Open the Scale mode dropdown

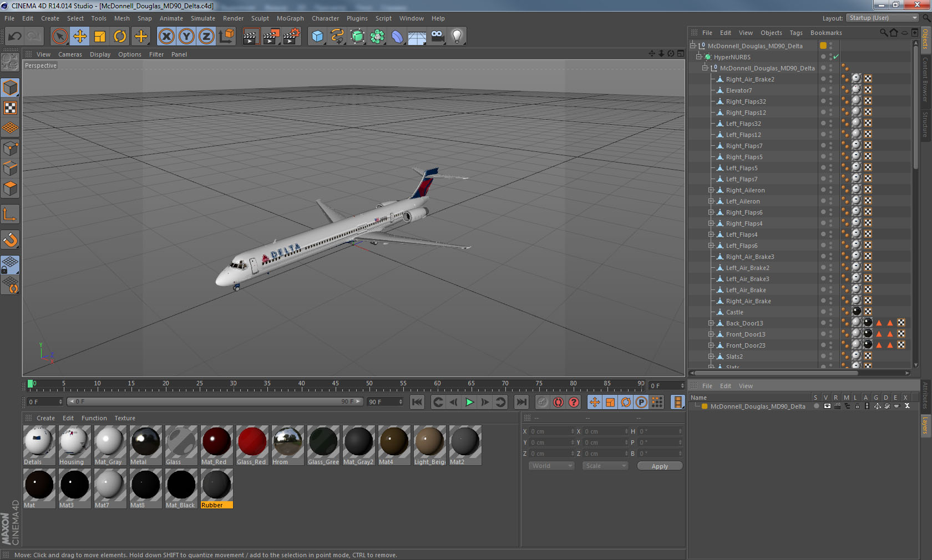[605, 466]
